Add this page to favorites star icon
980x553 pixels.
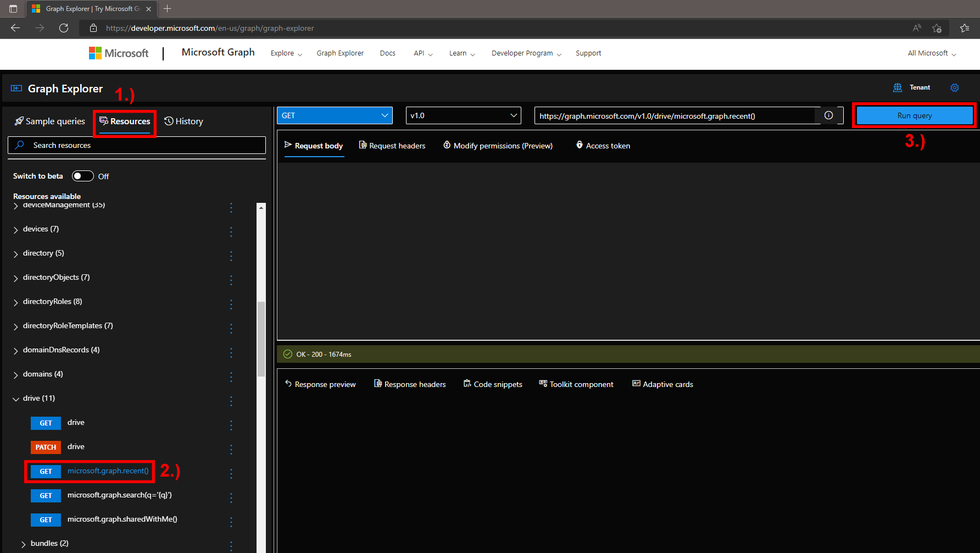937,28
